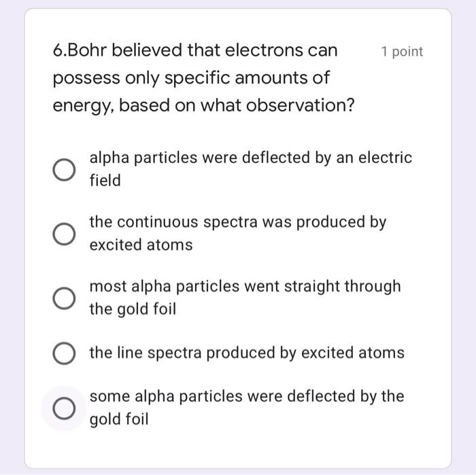This screenshot has height=475, width=476.
Task: Choose the 'continuous spectra' answer radio button
Action: (x=64, y=234)
